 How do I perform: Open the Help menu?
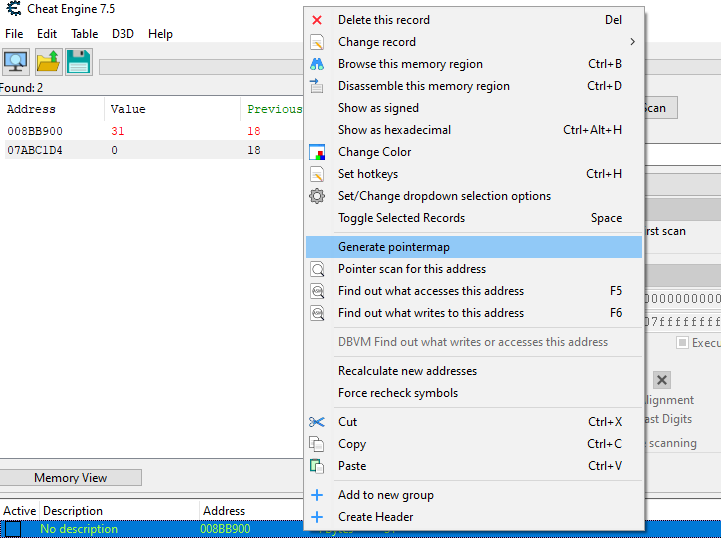point(160,34)
